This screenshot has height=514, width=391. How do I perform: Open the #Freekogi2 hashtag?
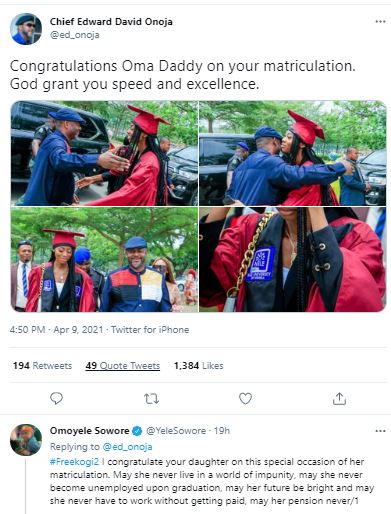click(74, 462)
